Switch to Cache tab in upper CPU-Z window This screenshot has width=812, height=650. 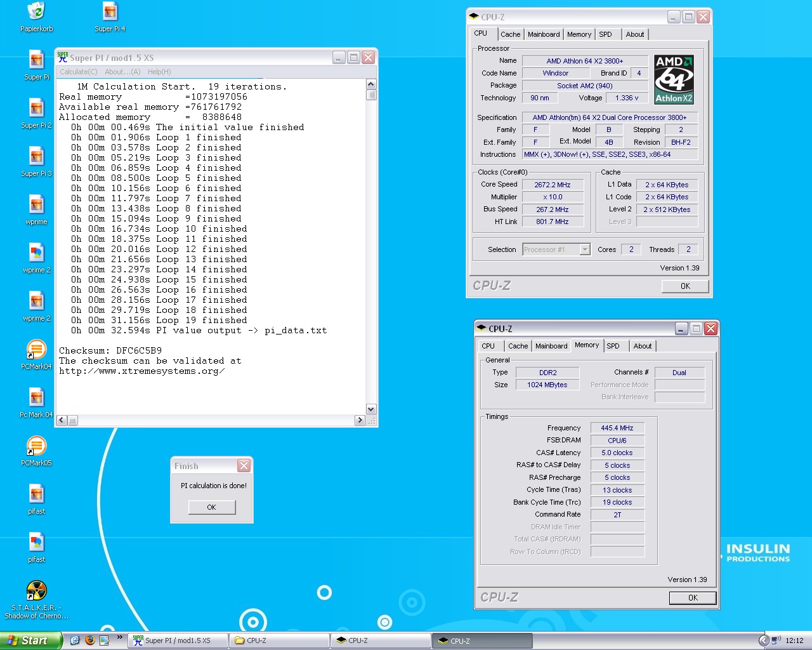[x=510, y=34]
